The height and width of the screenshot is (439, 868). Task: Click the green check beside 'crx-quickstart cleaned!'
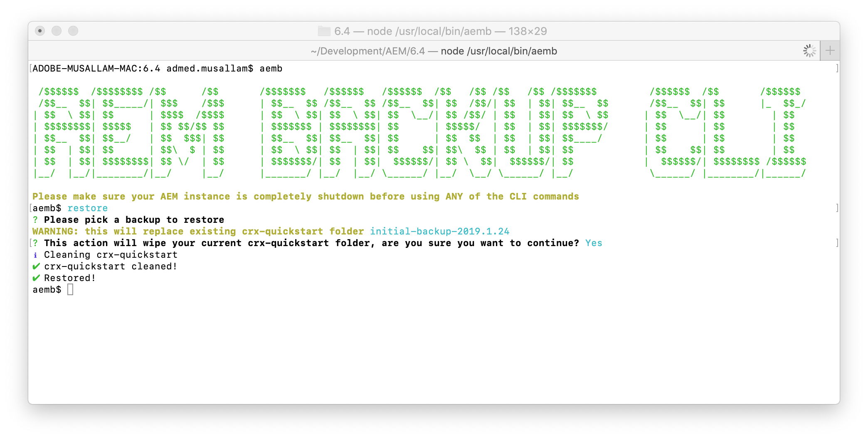click(36, 266)
